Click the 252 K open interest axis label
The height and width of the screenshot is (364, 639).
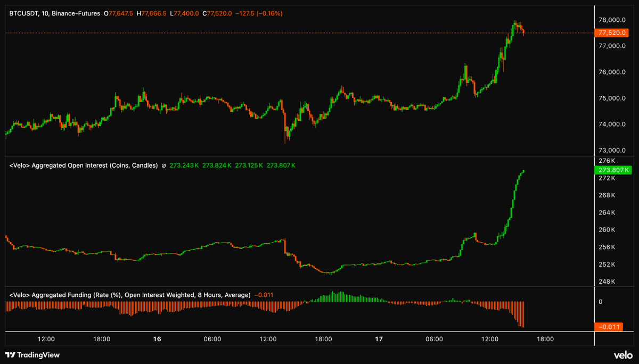[607, 264]
